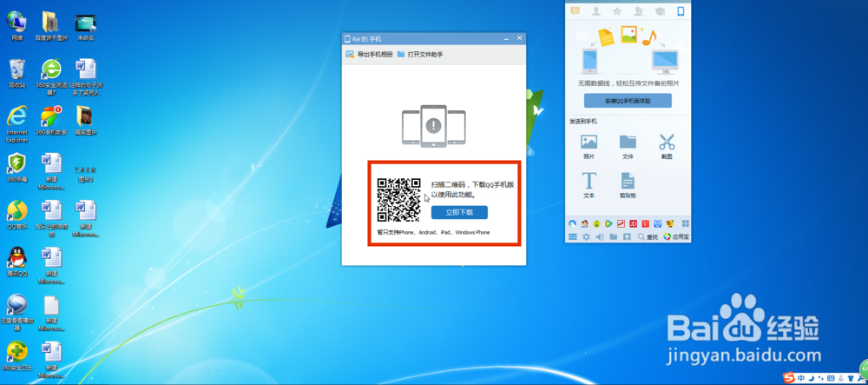The width and height of the screenshot is (868, 385).
Task: Toggle the punctuation mode in Sogou bar
Action: (821, 378)
